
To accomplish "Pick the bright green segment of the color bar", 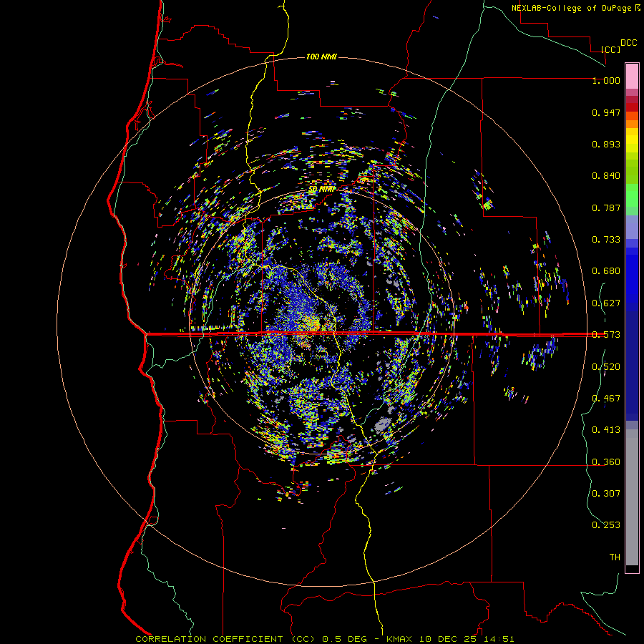I will click(x=632, y=195).
